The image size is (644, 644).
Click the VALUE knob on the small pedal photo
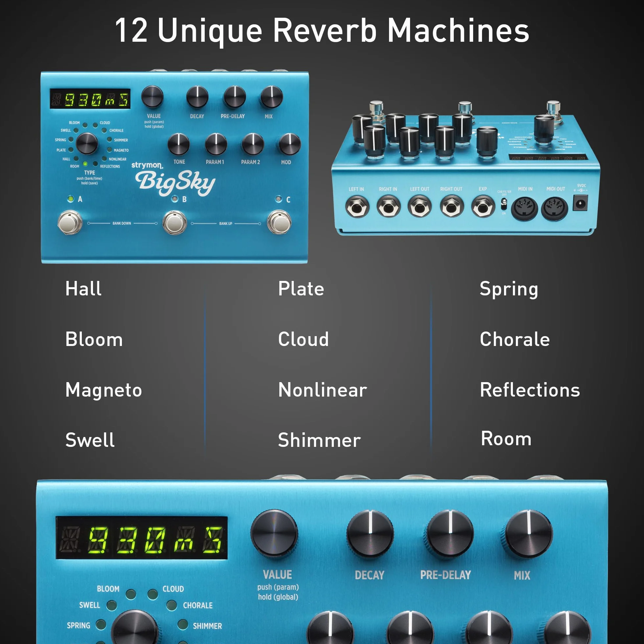coord(152,97)
